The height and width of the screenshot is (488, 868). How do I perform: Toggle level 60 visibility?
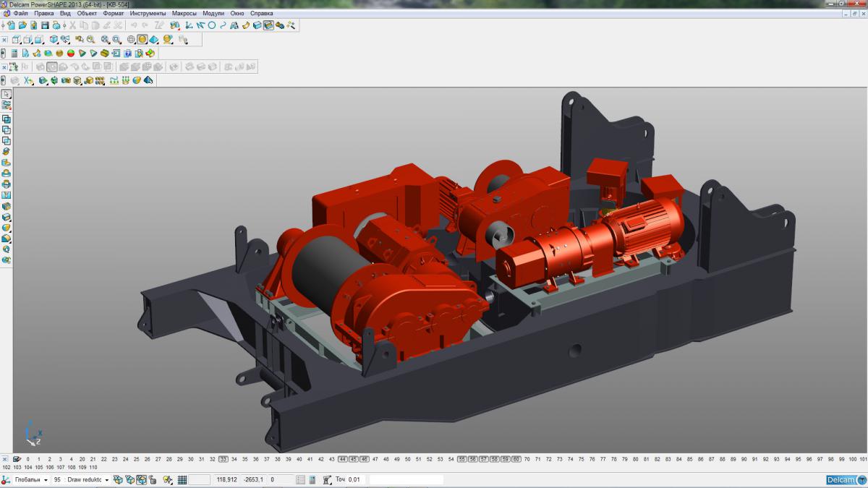pyautogui.click(x=516, y=459)
